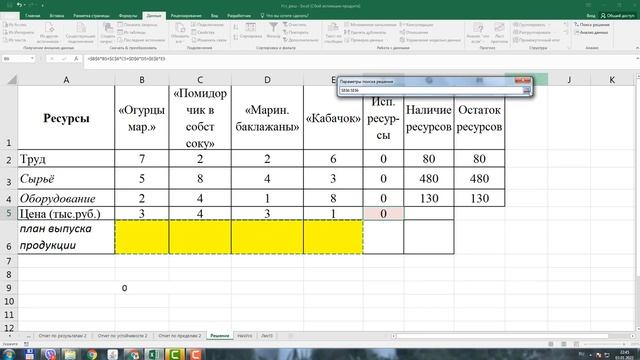Open the Главная ribbon tab

pyautogui.click(x=33, y=16)
